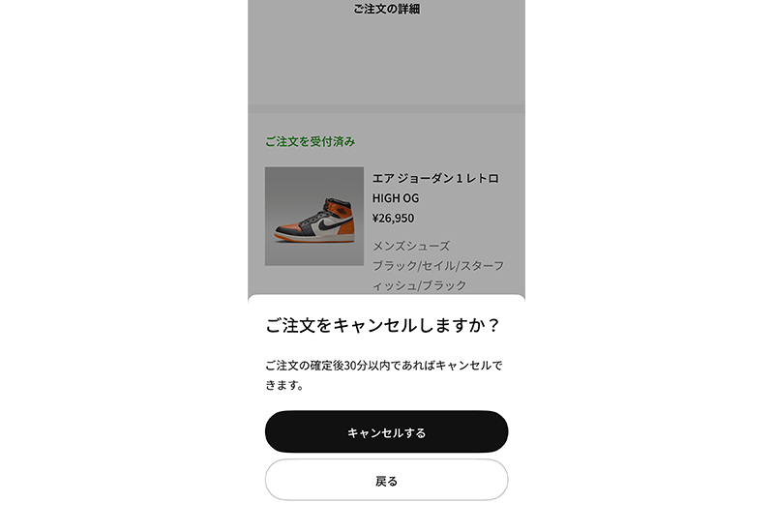Tap the green ご注文を受付済み status label
The height and width of the screenshot is (532, 774).
[x=310, y=141]
